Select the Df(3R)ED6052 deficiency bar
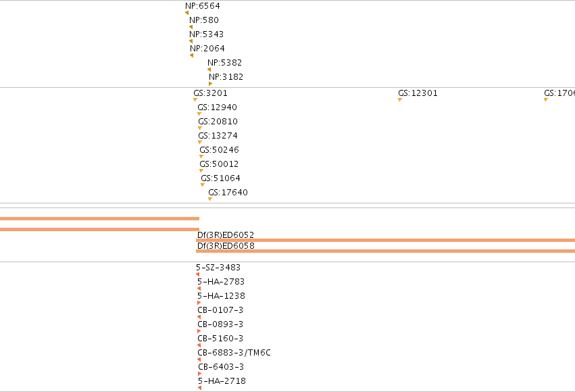The width and height of the screenshot is (575, 392). (385, 241)
